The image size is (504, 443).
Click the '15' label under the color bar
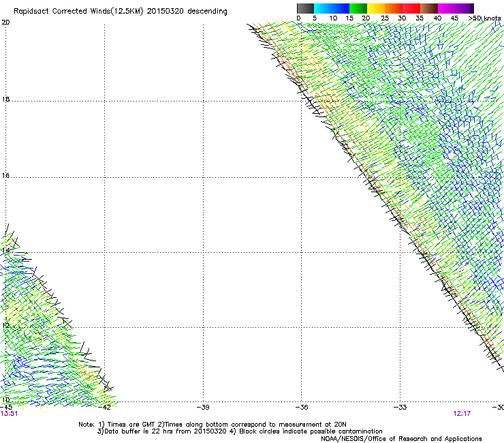tap(349, 18)
